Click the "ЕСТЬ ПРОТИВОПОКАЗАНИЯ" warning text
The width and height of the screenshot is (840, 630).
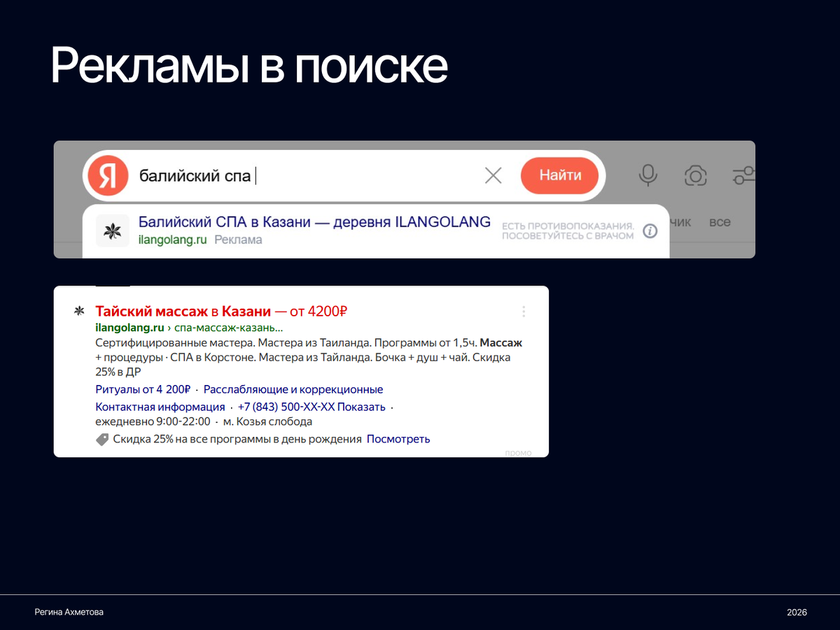coord(568,231)
